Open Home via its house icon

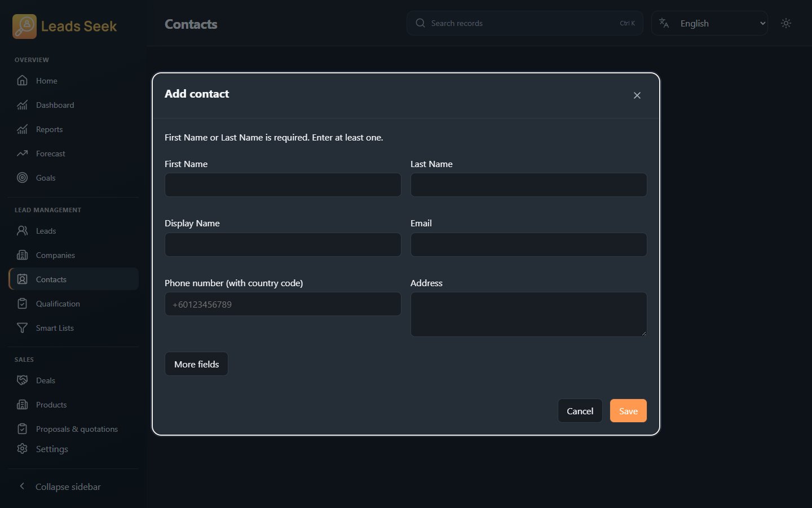click(22, 81)
